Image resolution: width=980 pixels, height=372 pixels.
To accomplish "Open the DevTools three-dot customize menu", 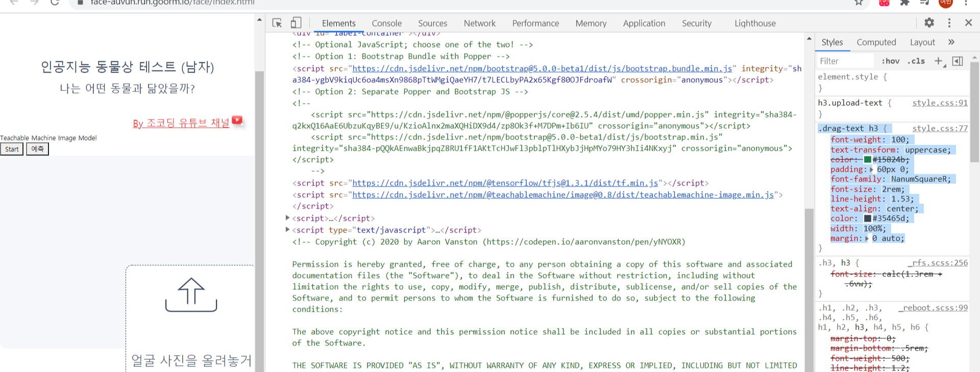I will click(x=949, y=23).
